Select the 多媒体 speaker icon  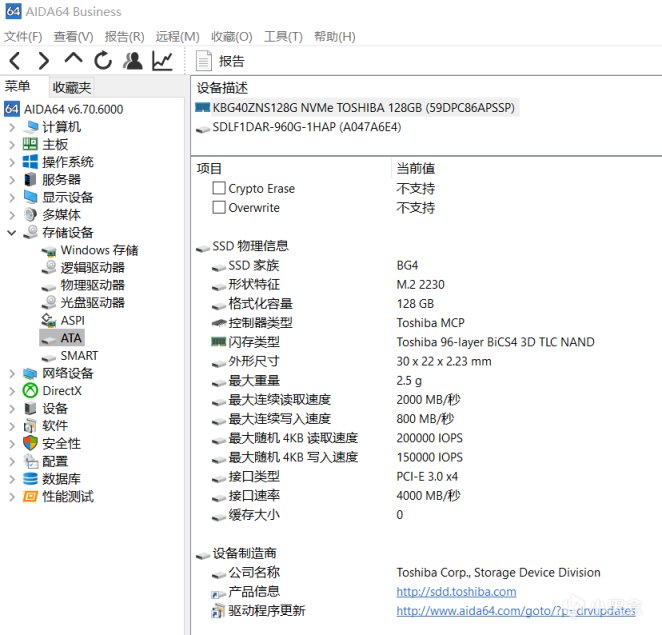(x=30, y=214)
